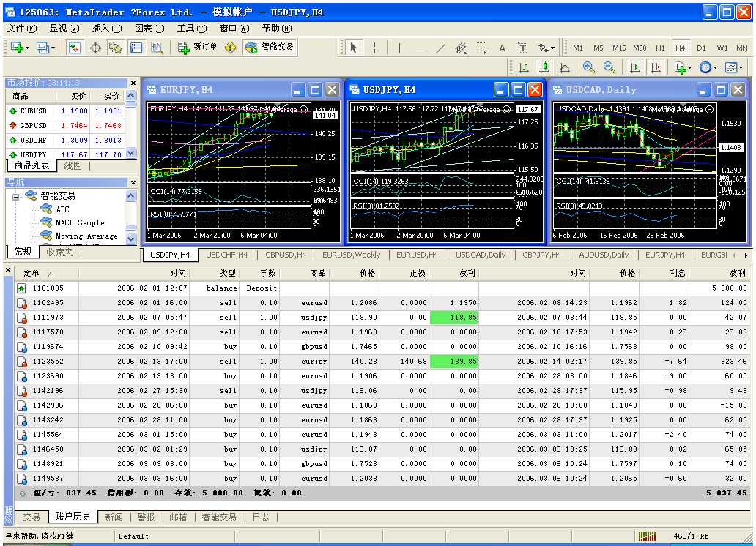756x546 pixels.
Task: Select the trendline drawing tool
Action: click(440, 48)
